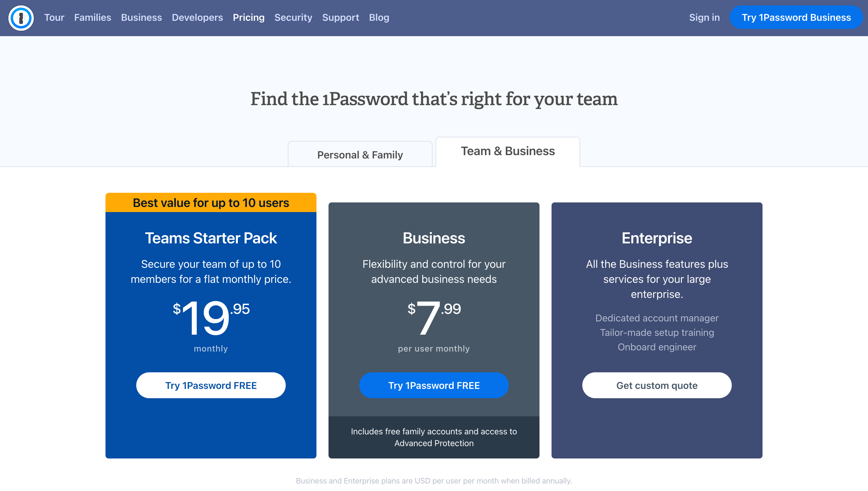
Task: Open the Support page
Action: [340, 17]
